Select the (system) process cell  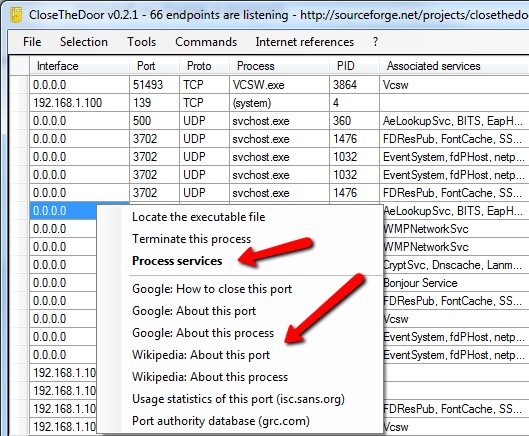[x=279, y=103]
